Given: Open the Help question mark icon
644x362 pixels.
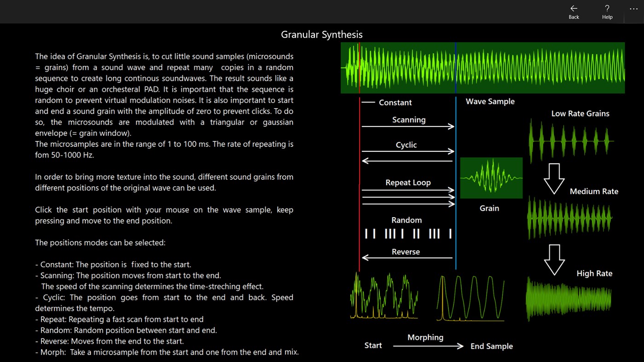Looking at the screenshot, I should (x=607, y=8).
